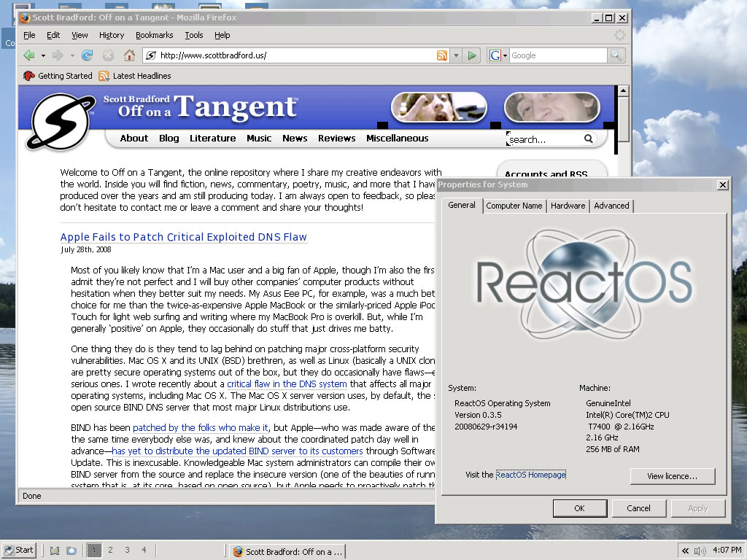Reload the page with the Refresh icon
This screenshot has height=560, width=747.
(x=87, y=55)
